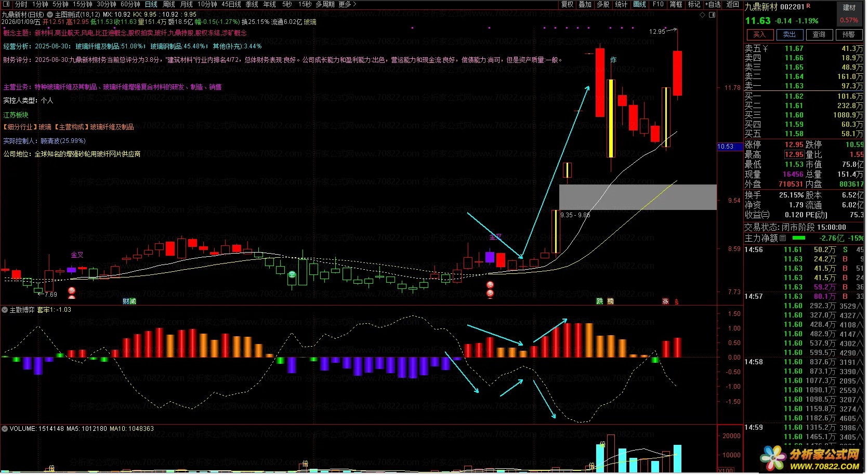This screenshot has width=868, height=475.
Task: Select the 60分钟 period tab
Action: coord(130,4)
